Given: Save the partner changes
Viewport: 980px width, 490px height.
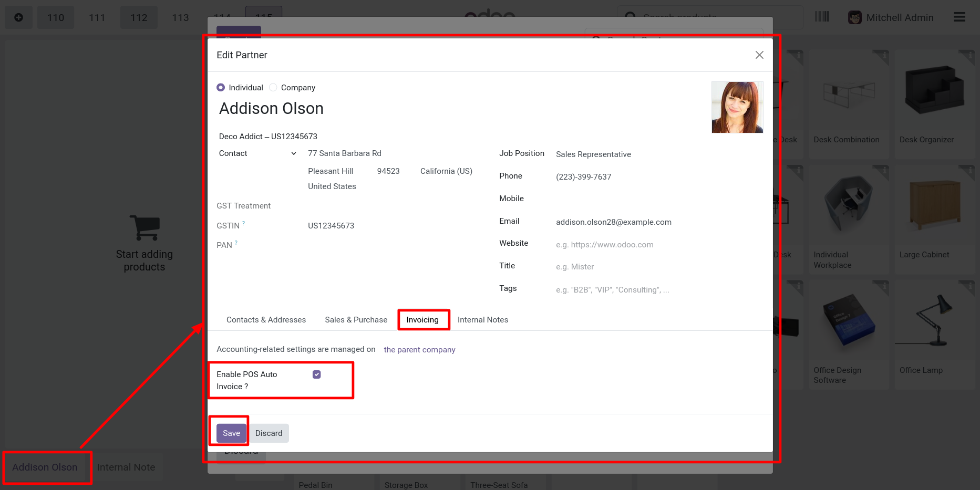Looking at the screenshot, I should pos(231,433).
